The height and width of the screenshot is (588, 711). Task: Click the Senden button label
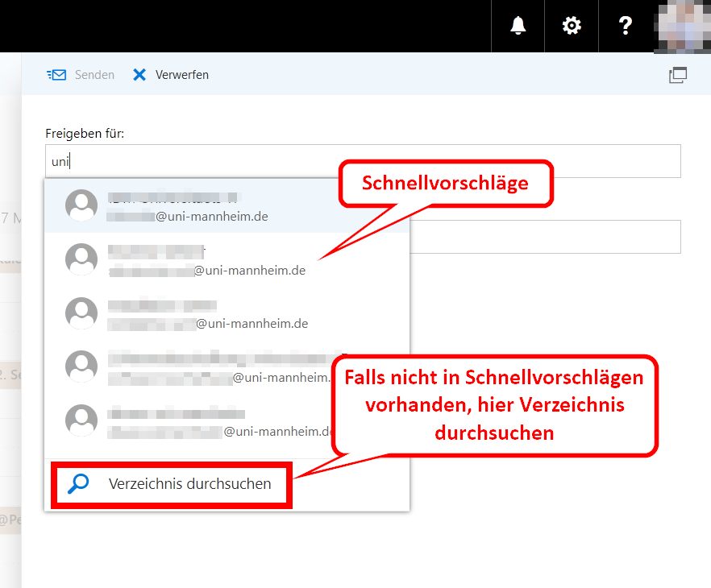pos(94,75)
